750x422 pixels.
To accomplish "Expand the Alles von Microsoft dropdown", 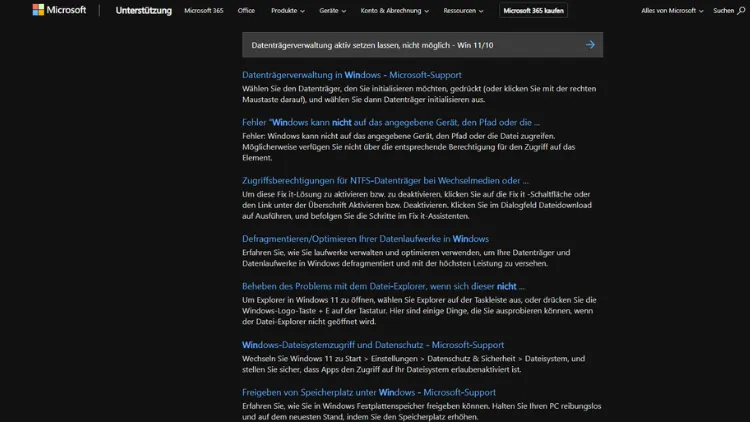I will click(x=672, y=11).
